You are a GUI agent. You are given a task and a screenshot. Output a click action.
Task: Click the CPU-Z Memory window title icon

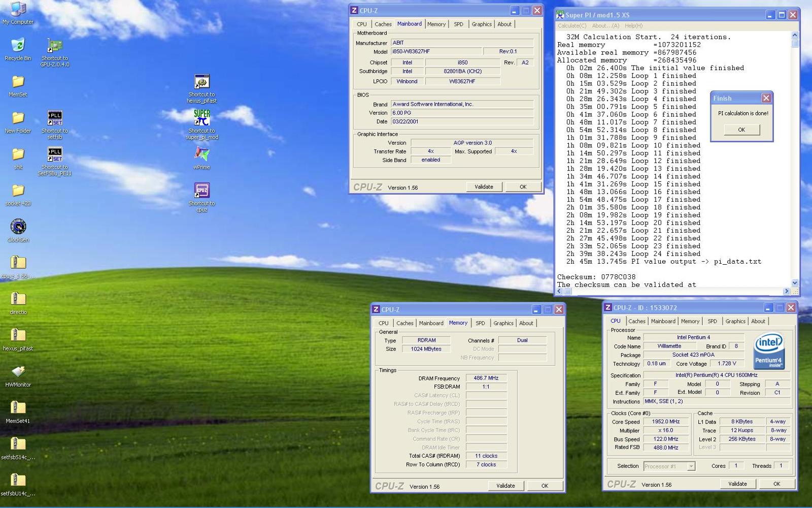point(376,309)
